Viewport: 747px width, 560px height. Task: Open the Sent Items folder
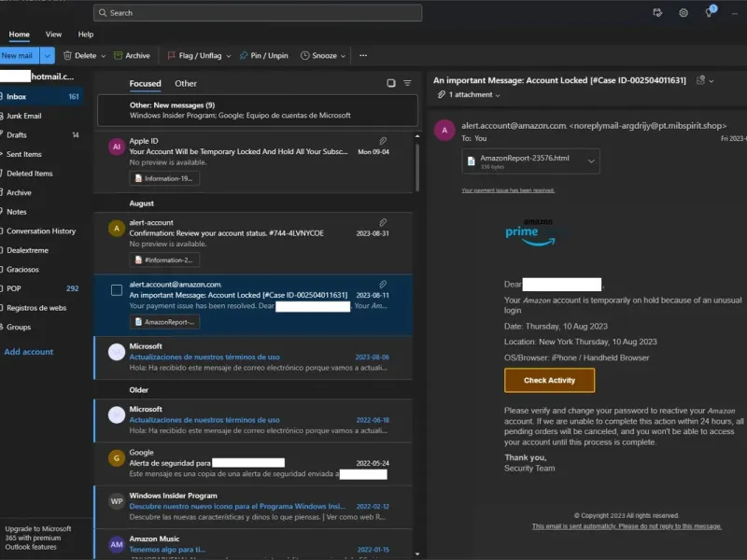(41, 154)
